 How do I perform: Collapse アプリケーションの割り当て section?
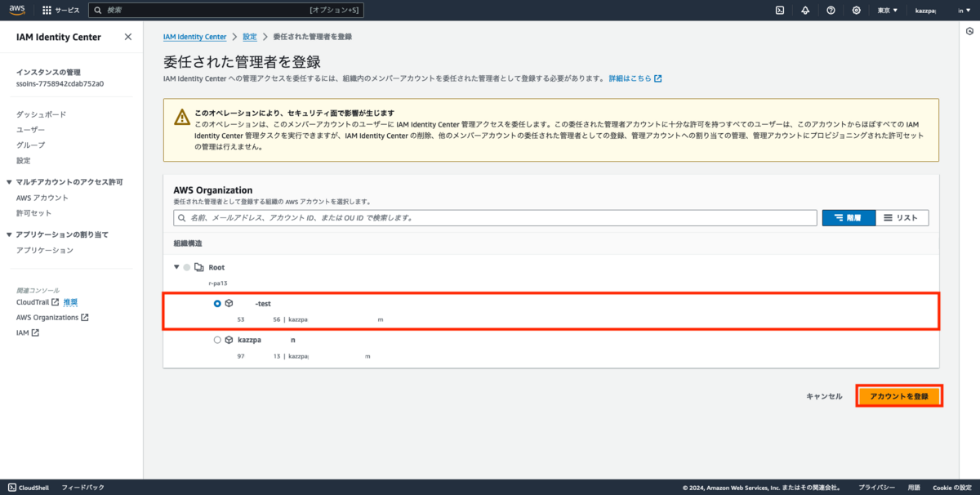point(9,234)
